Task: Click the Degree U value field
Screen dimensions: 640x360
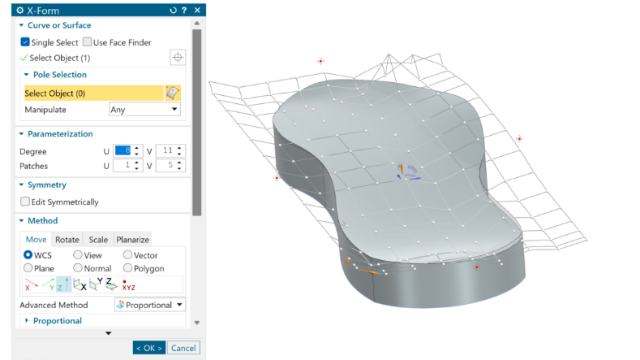Action: click(123, 151)
